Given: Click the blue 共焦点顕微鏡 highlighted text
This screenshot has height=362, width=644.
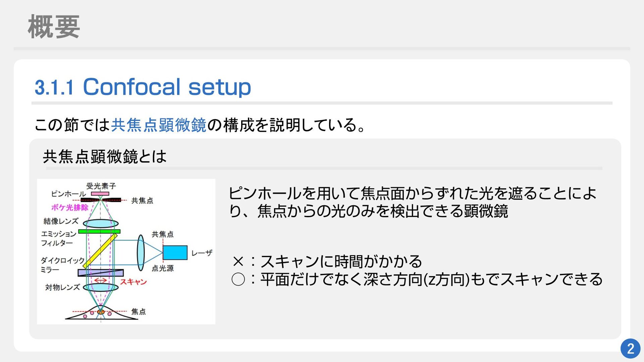Looking at the screenshot, I should tap(158, 125).
